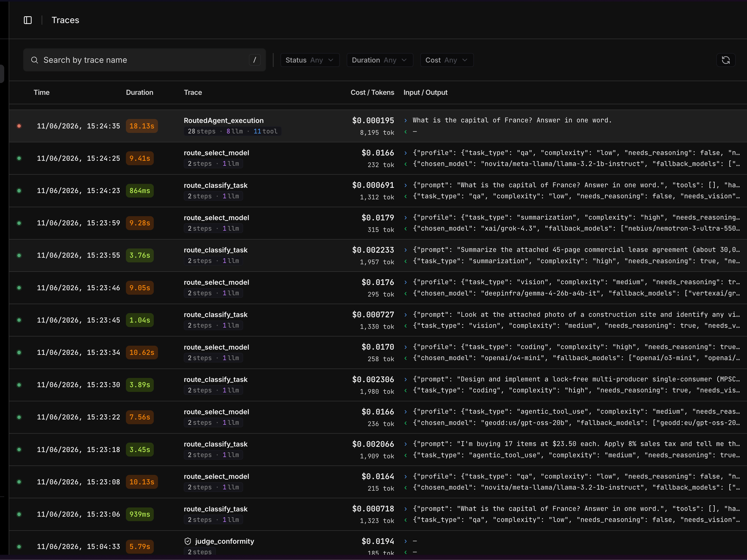Viewport: 747px width, 560px height.
Task: Click the input arrow for the 15:23:34 row
Action: click(406, 347)
